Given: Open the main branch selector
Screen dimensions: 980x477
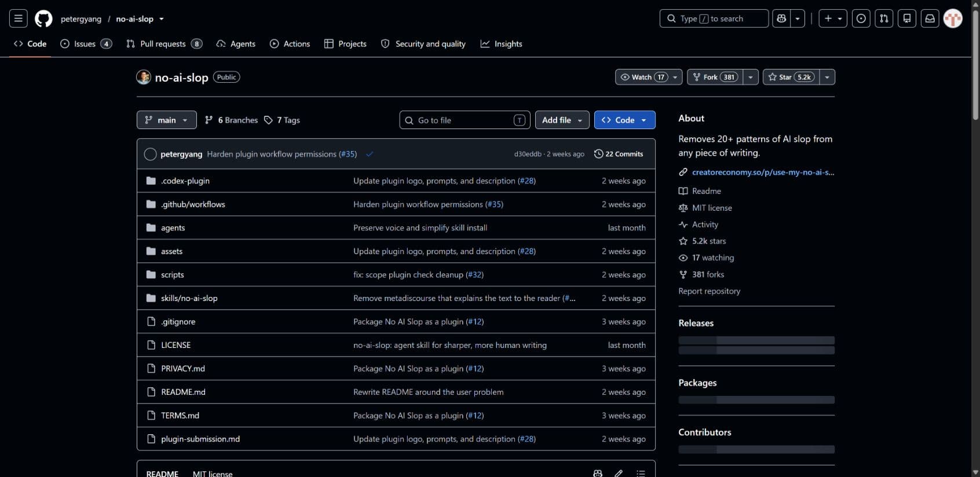Looking at the screenshot, I should (166, 120).
